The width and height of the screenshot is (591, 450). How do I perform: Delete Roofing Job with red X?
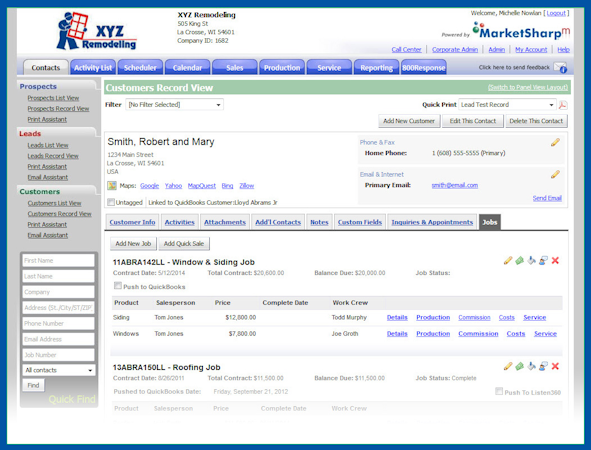(x=555, y=366)
